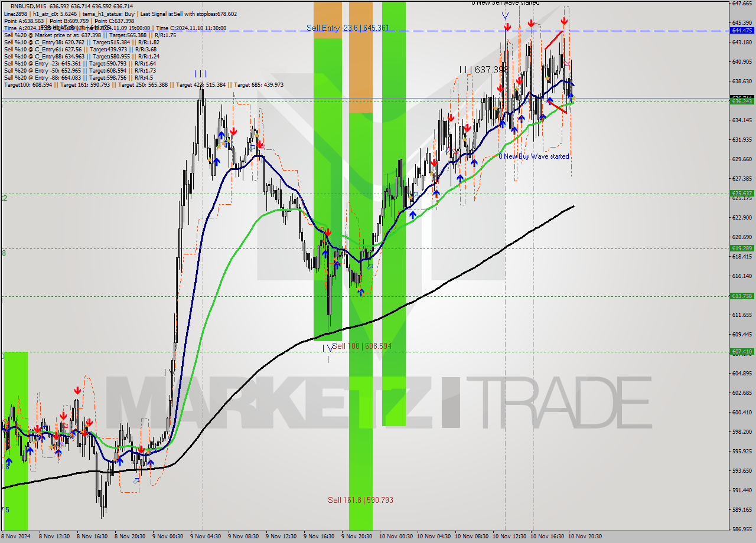This screenshot has width=756, height=543.
Task: Click the 622.900 price axis label
Action: (742, 217)
